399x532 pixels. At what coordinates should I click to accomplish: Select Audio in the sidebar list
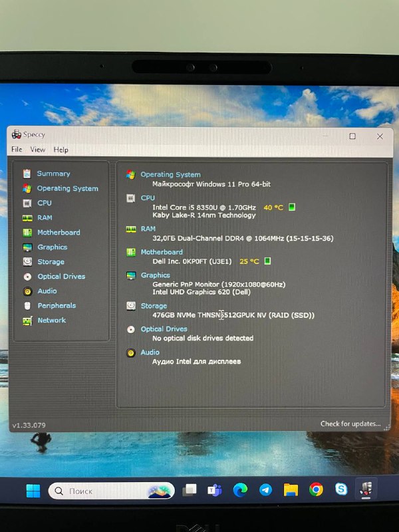(47, 291)
